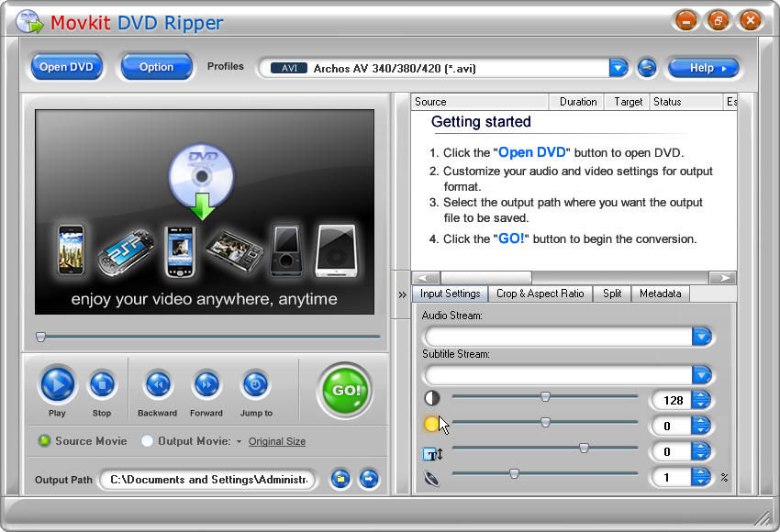Viewport: 780px width, 532px height.
Task: Click the profile settings icon beside Profiles
Action: (x=647, y=68)
